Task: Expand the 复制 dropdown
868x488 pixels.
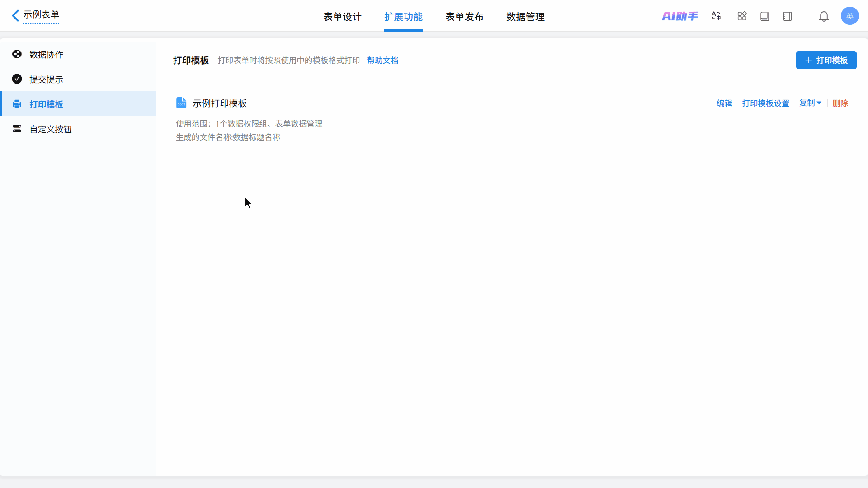Action: pyautogui.click(x=810, y=103)
